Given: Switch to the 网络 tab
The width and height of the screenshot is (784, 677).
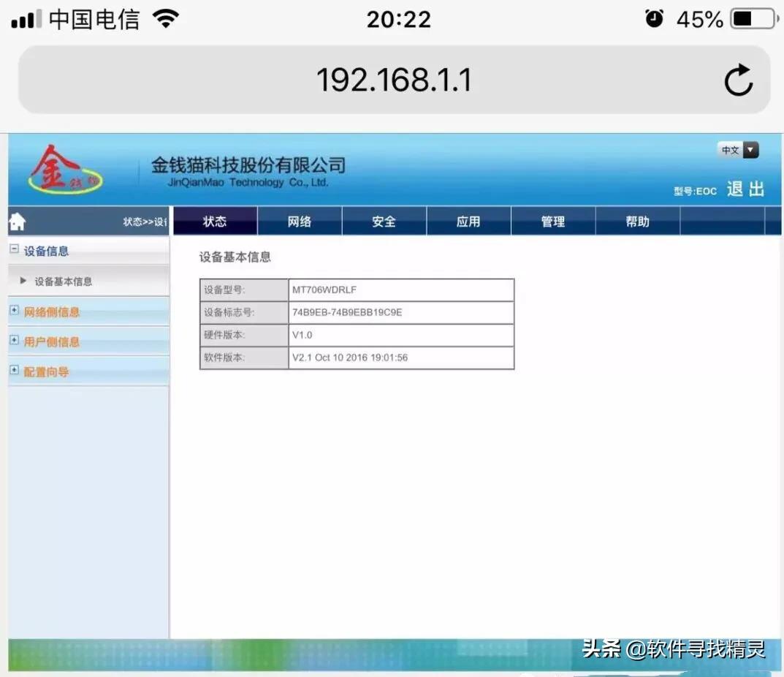Looking at the screenshot, I should [x=299, y=220].
